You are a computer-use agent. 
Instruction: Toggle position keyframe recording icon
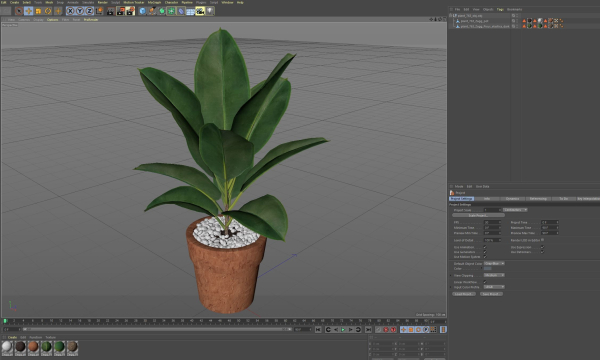[x=403, y=329]
